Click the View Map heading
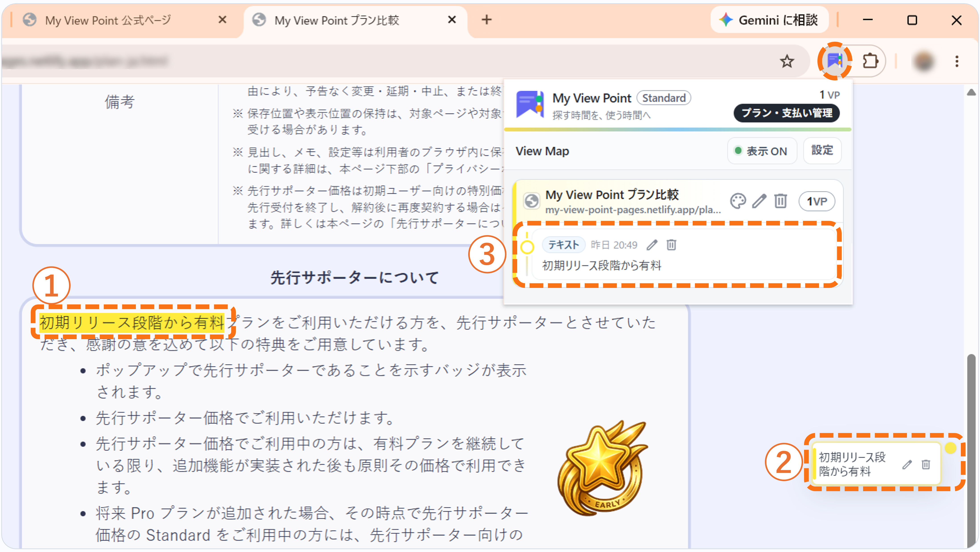 (542, 151)
